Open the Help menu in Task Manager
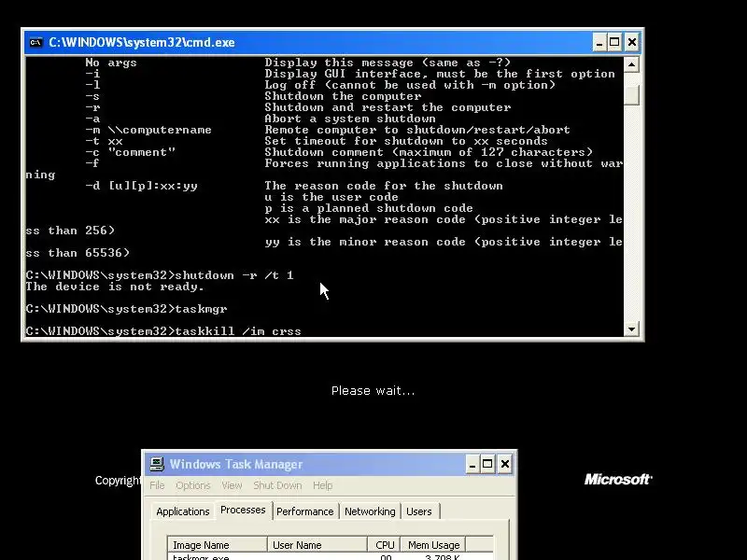The height and width of the screenshot is (560, 747). [x=322, y=485]
